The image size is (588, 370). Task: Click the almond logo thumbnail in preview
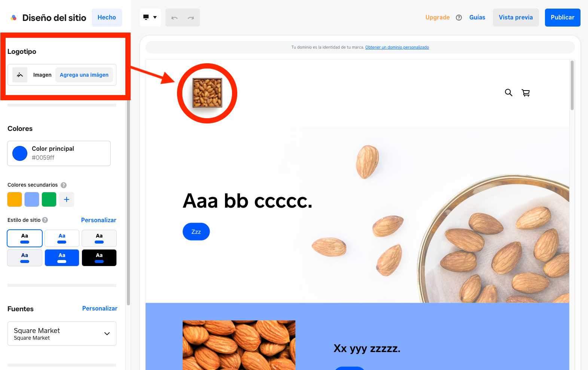(207, 93)
